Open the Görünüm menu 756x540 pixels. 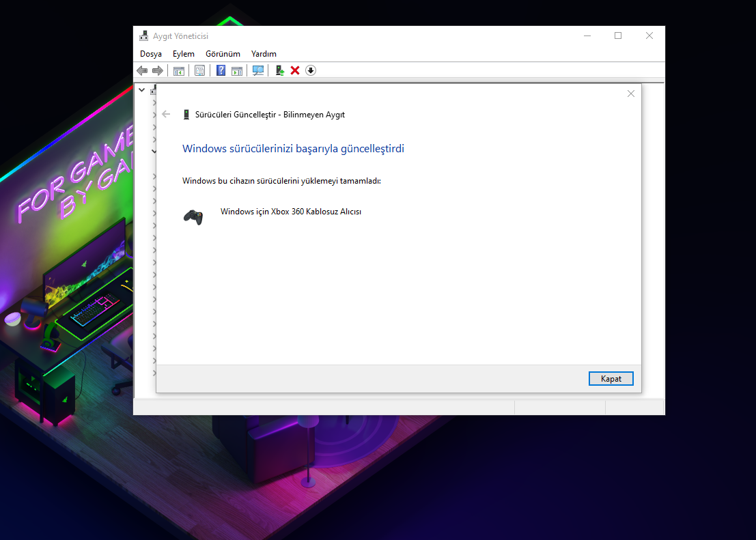click(x=223, y=54)
